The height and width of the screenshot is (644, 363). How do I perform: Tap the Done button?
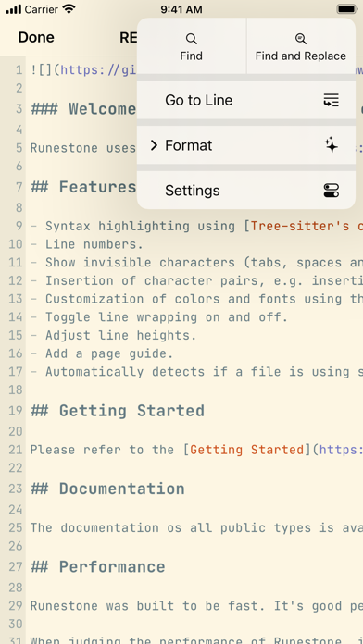click(x=36, y=37)
